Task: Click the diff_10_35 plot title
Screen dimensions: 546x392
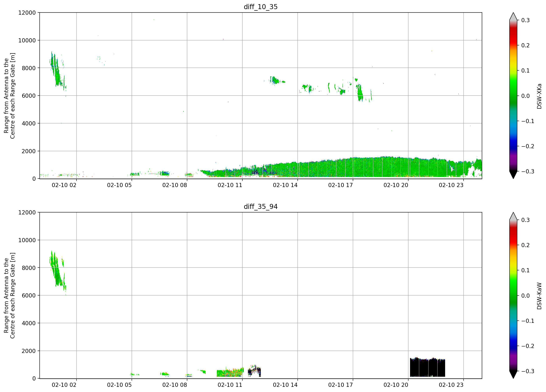Action: 260,7
